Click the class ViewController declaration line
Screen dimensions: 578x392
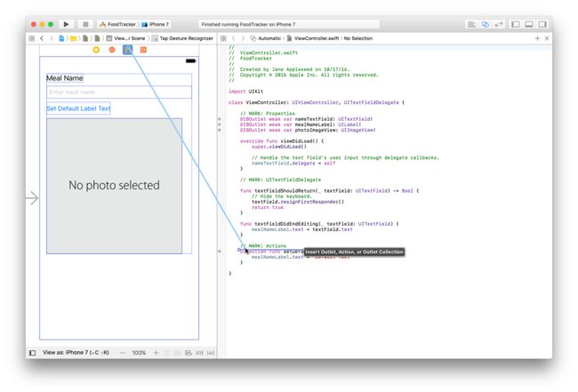(x=317, y=102)
